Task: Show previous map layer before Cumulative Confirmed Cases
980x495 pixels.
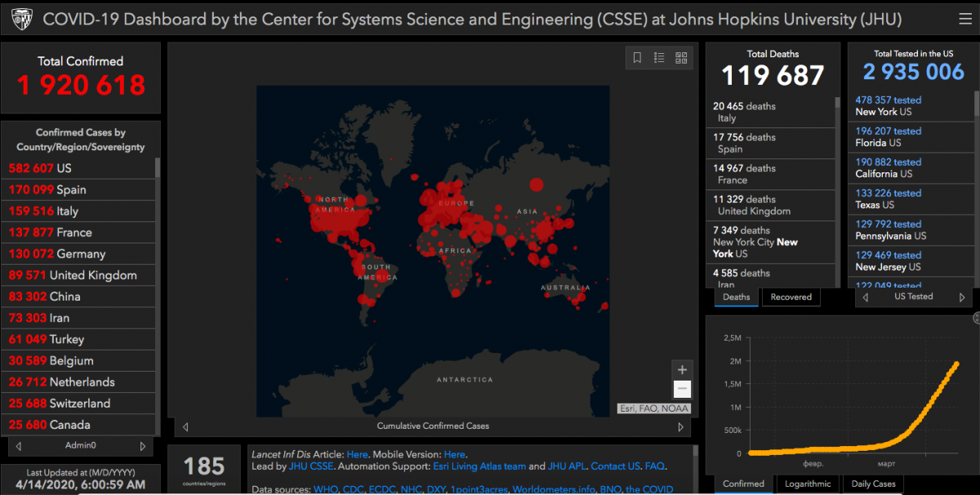Action: [x=185, y=426]
